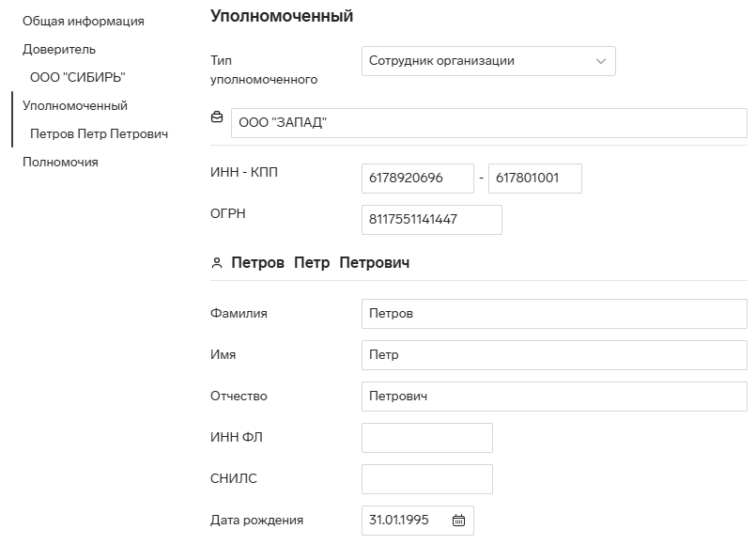Open the Доверитель section in sidebar
Screen dimensions: 756x545
(59, 49)
